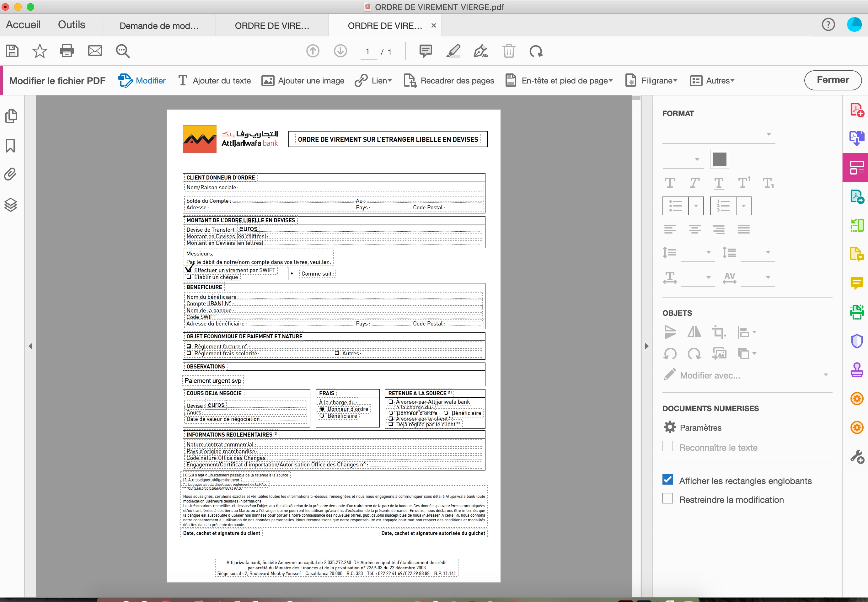Open the Outils tab

pyautogui.click(x=71, y=24)
